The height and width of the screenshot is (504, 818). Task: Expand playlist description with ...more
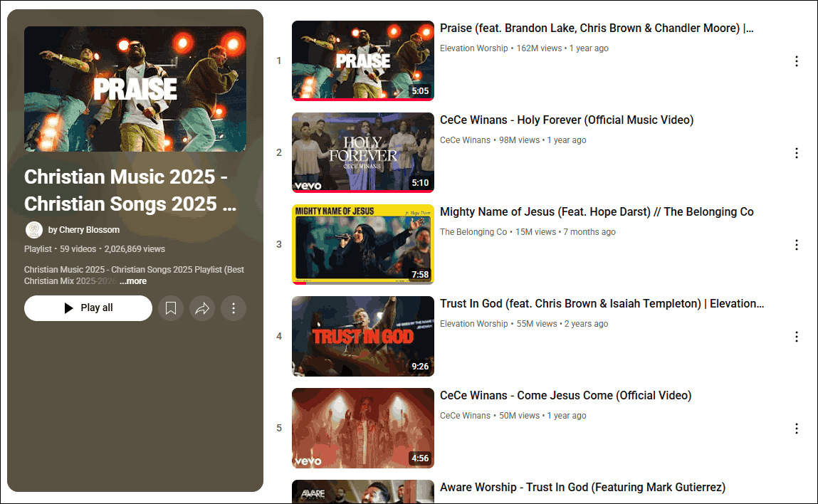tap(133, 281)
